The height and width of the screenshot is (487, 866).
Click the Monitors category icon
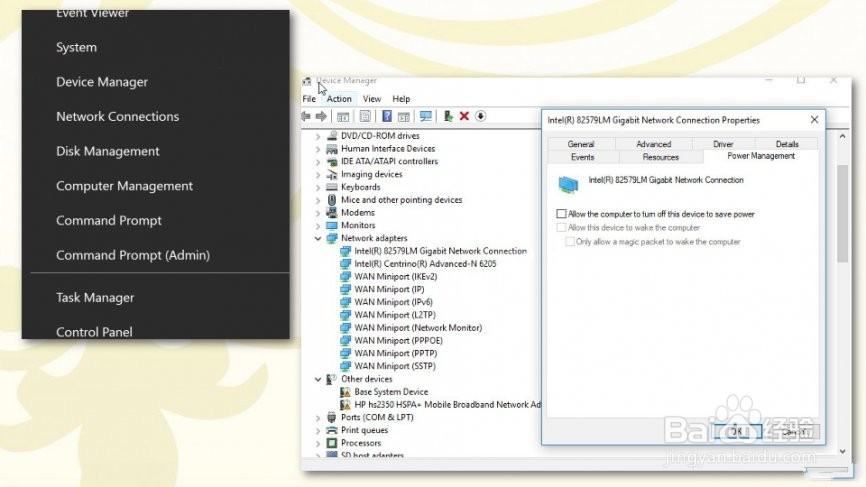coord(332,225)
